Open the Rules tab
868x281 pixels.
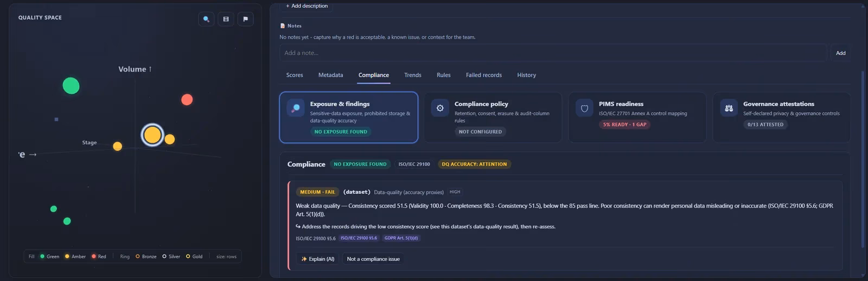[444, 75]
